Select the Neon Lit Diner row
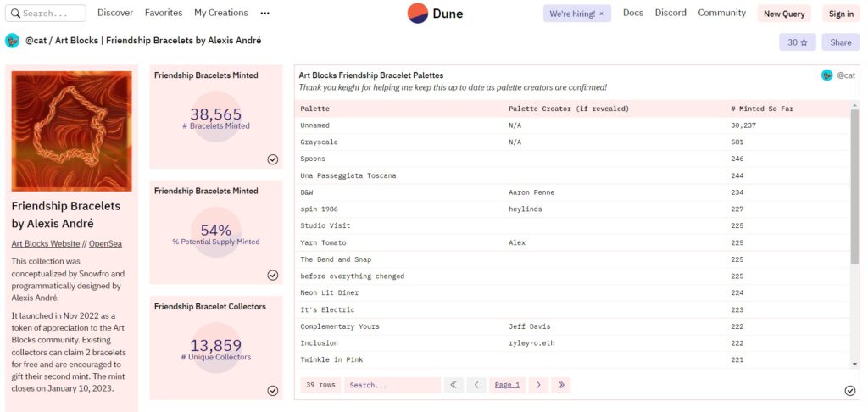This screenshot has width=868, height=412. pyautogui.click(x=572, y=293)
